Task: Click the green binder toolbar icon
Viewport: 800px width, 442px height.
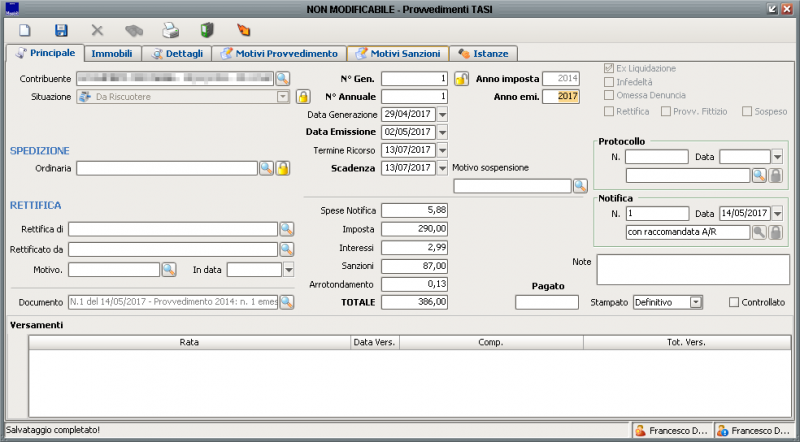Action: pos(207,30)
